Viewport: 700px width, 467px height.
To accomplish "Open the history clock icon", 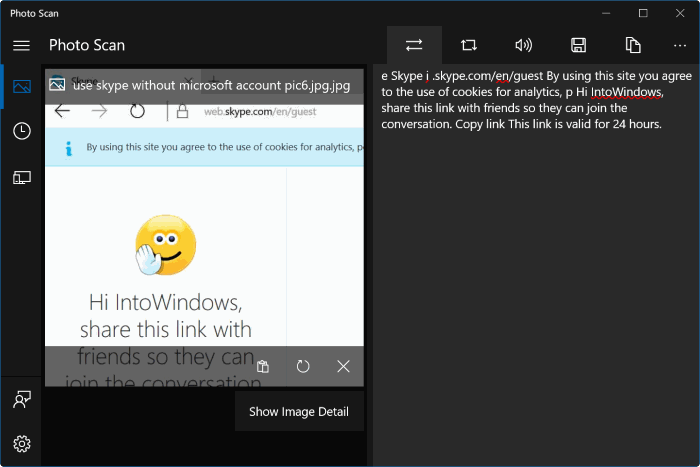I will 22,131.
